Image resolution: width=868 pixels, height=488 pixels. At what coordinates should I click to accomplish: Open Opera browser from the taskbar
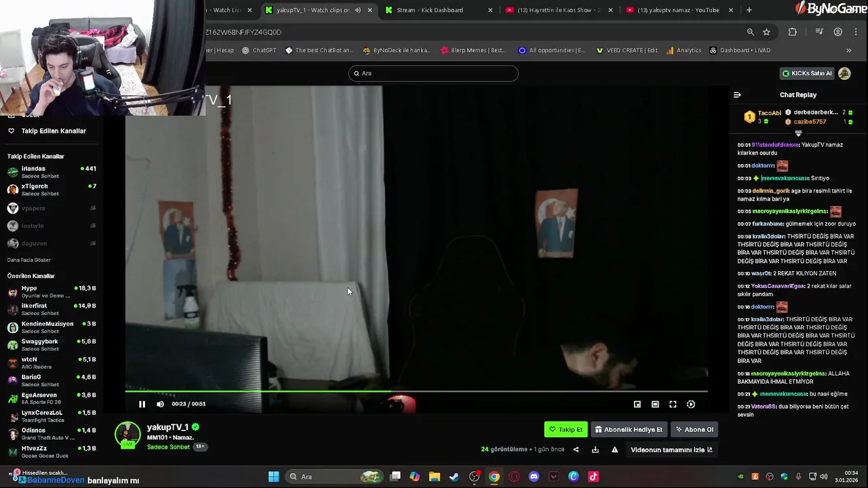[x=514, y=476]
